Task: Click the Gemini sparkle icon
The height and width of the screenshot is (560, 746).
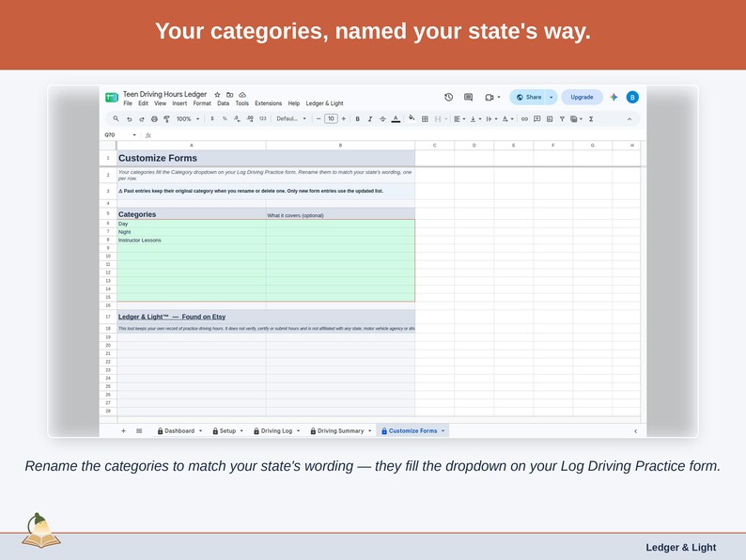Action: [x=614, y=97]
